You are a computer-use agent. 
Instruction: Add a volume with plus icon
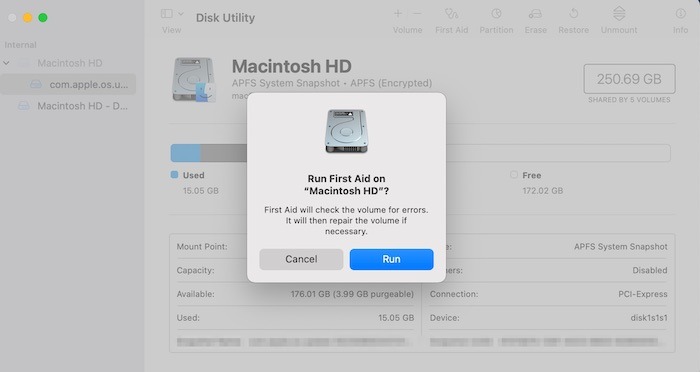pyautogui.click(x=398, y=14)
